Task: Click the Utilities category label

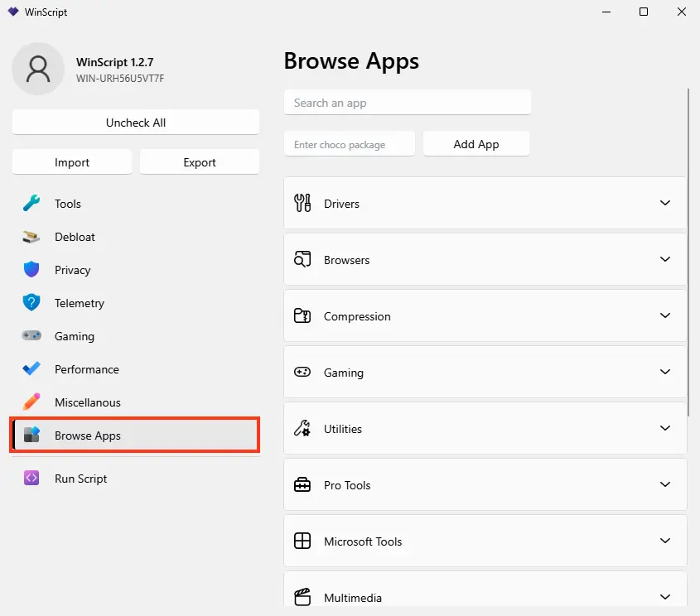Action: point(343,429)
